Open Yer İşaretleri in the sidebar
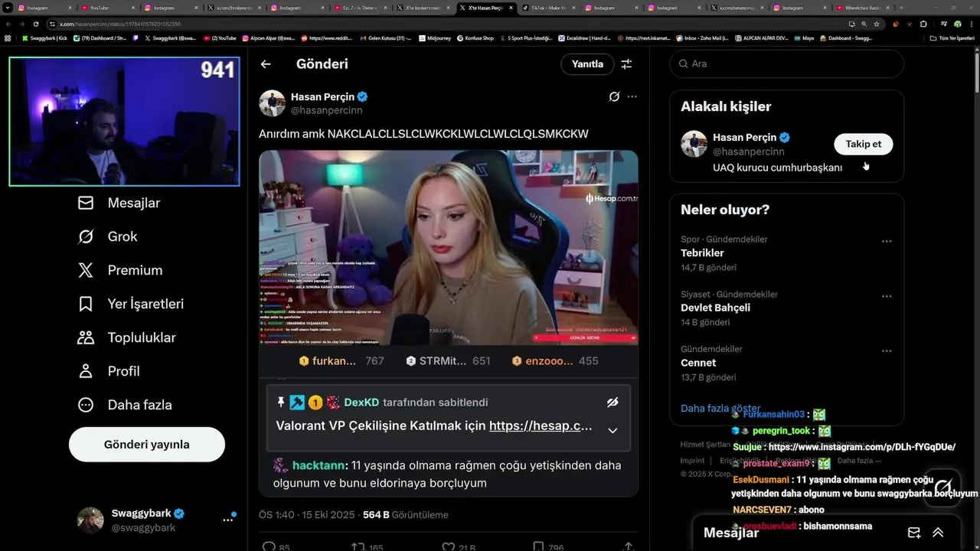 click(131, 304)
